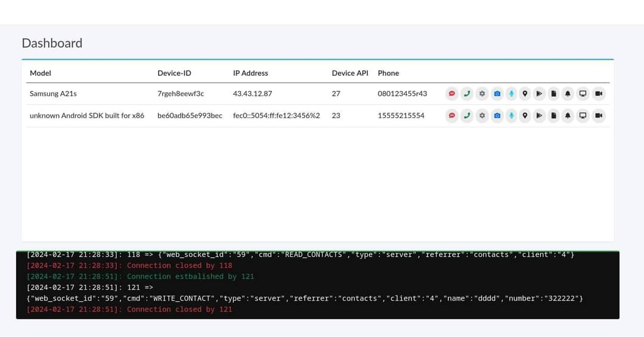Select the unknown Android SDK built for x86 cell
The image size is (644, 337).
(x=86, y=116)
